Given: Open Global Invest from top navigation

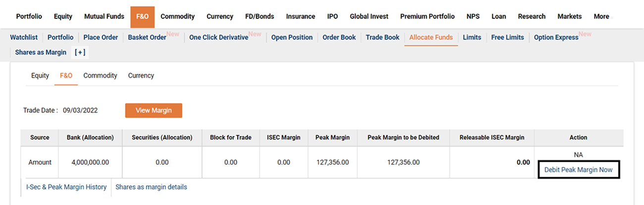Looking at the screenshot, I should point(369,16).
